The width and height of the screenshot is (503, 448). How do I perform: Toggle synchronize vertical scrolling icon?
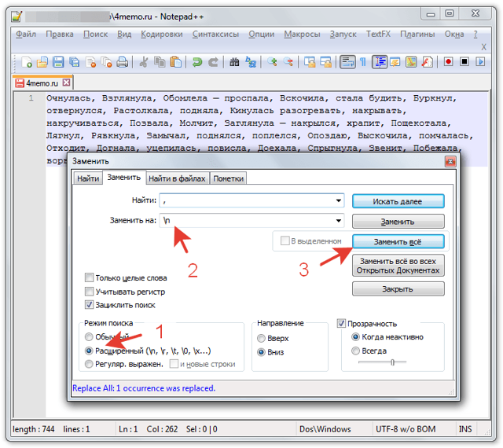(x=310, y=61)
